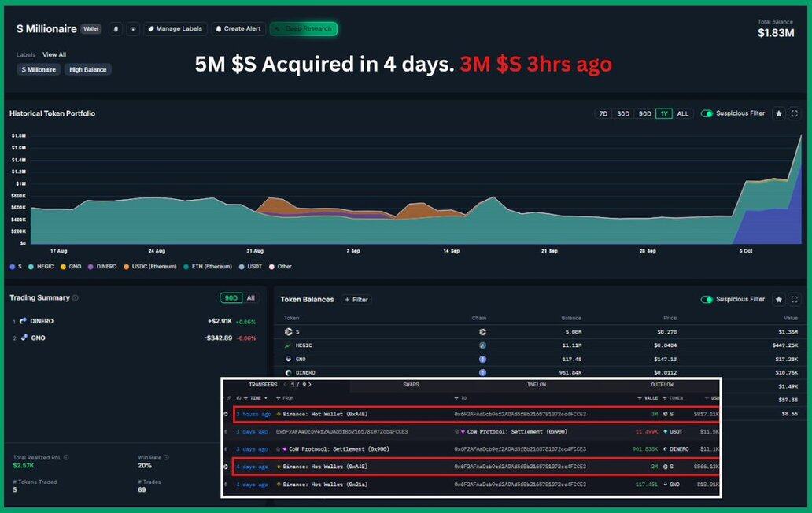Click the S token legend color swatch

12,267
